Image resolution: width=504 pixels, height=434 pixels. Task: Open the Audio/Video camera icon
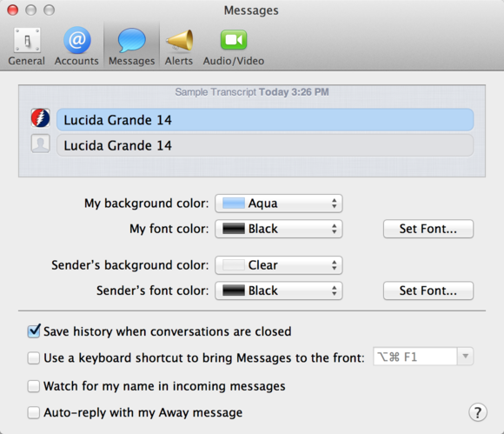click(234, 40)
